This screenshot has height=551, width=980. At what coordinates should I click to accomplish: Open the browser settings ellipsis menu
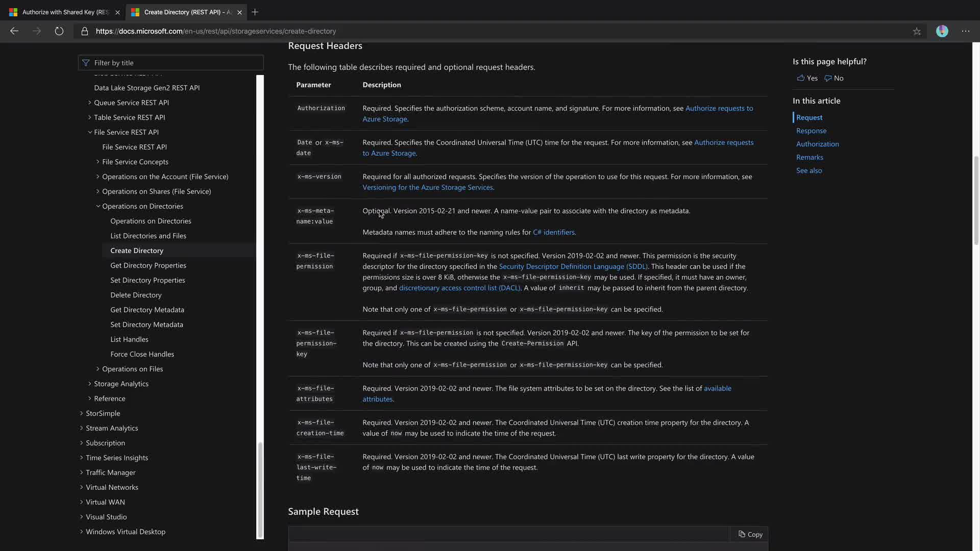pos(965,31)
